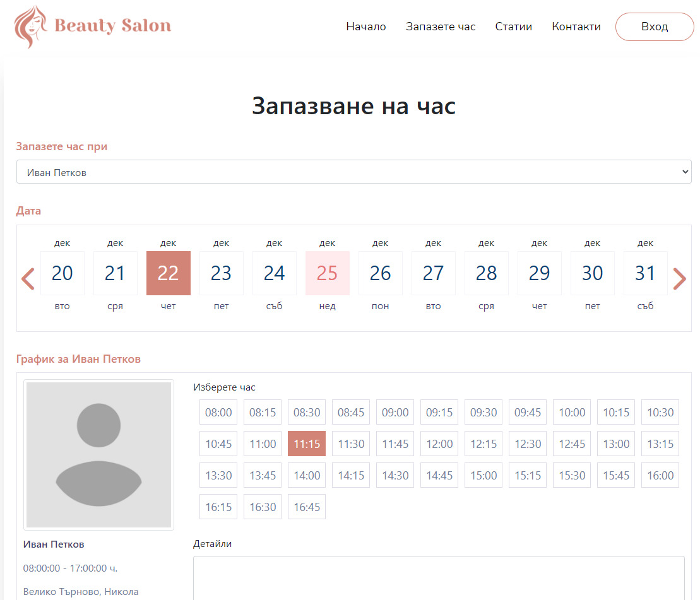Pick December 31 Saturday date
This screenshot has width=700, height=600.
pos(645,273)
